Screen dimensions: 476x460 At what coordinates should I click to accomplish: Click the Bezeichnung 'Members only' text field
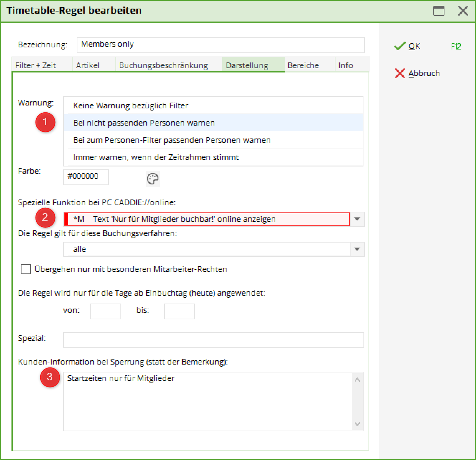click(220, 45)
